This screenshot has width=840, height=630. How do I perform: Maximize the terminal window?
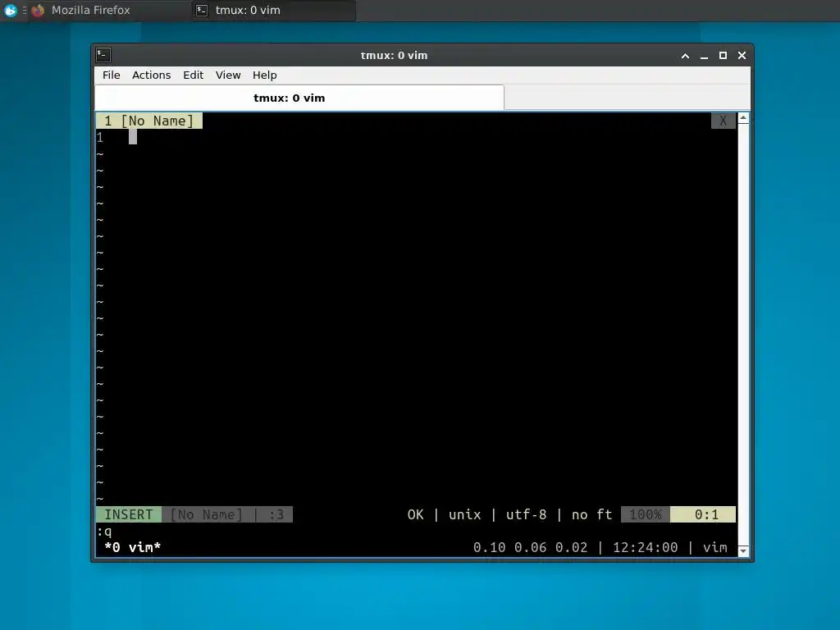723,55
